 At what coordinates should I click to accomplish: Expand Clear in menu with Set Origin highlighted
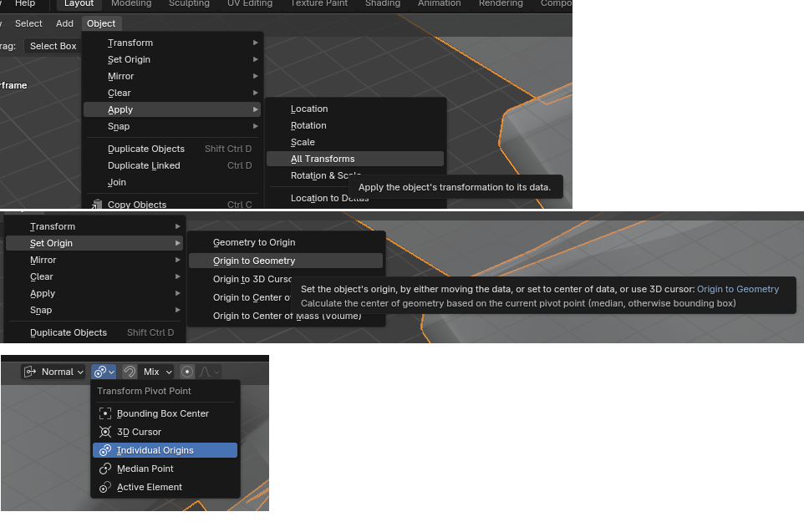click(x=94, y=276)
